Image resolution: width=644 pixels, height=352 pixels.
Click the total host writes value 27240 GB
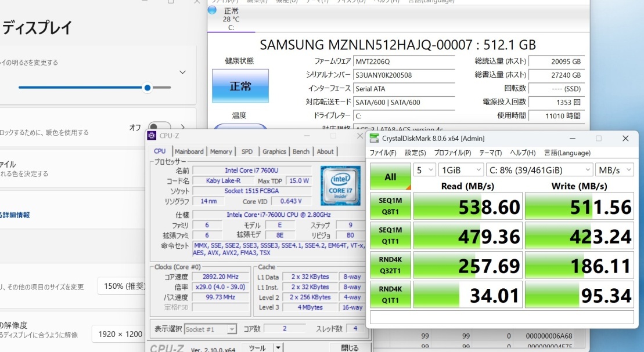pos(556,75)
